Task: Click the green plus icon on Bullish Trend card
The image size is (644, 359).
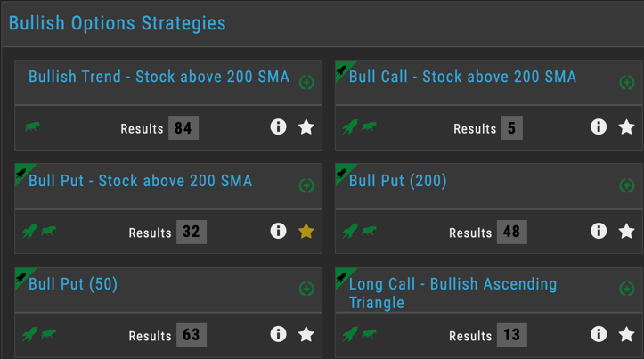Action: pyautogui.click(x=306, y=82)
